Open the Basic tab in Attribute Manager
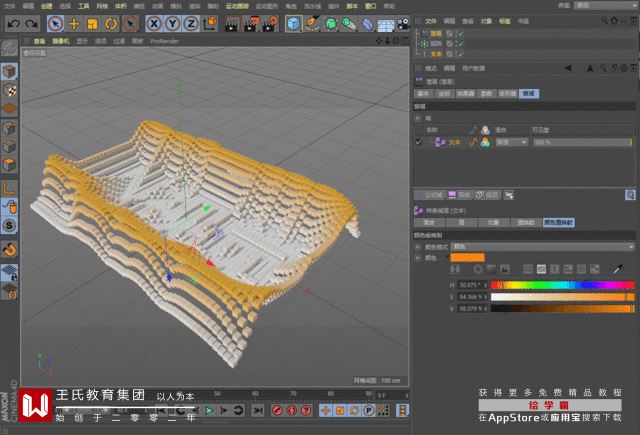 coord(423,93)
